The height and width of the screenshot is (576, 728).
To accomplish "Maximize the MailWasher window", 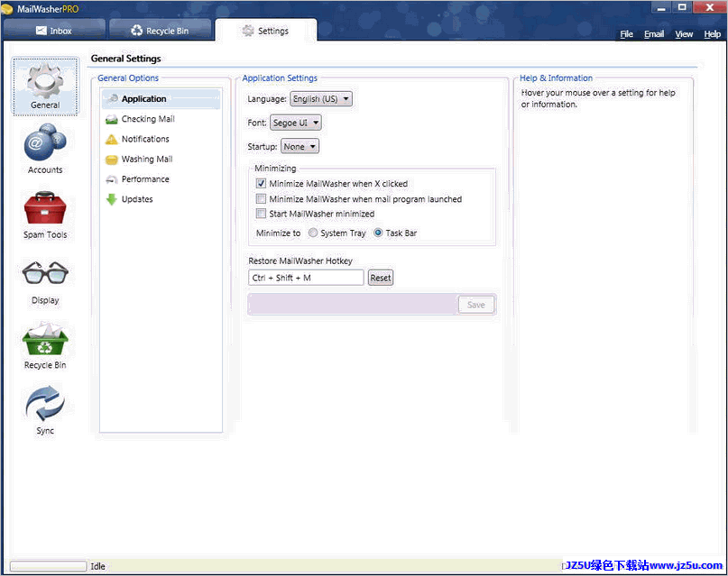I will click(682, 7).
